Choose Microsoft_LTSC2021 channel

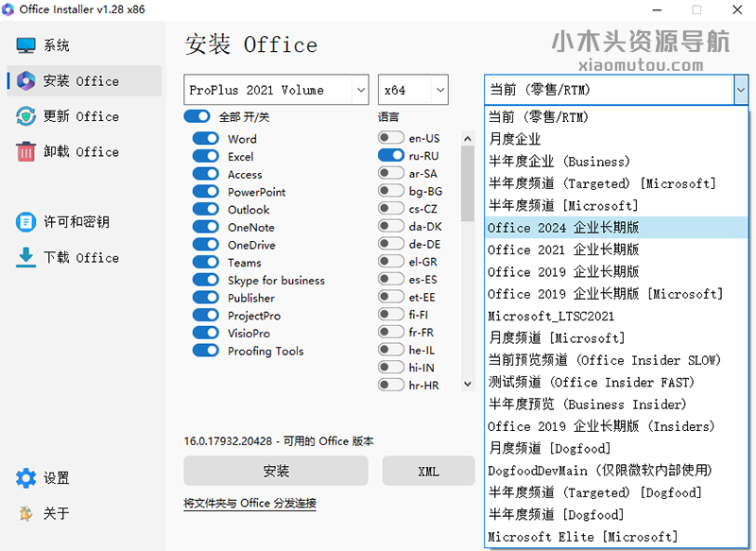pyautogui.click(x=616, y=316)
